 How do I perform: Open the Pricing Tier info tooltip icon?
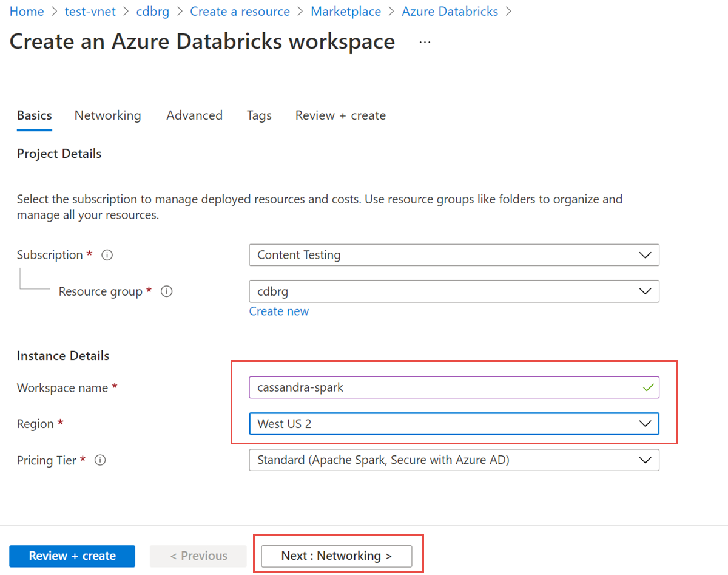tap(99, 460)
